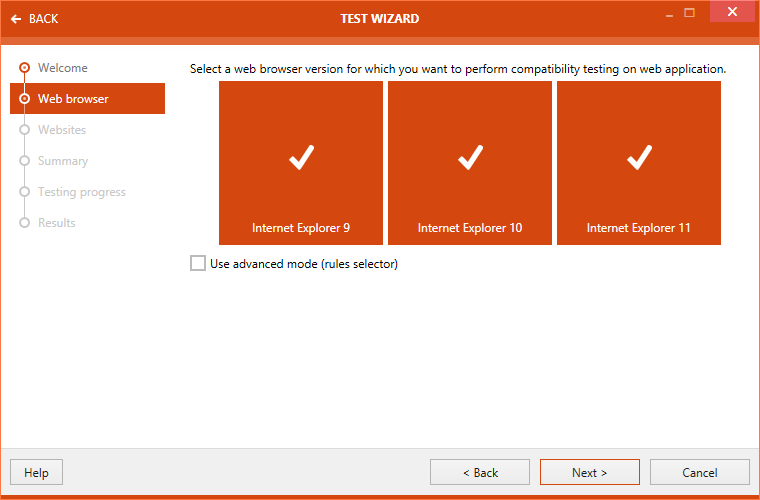Screen dimensions: 760x500
Task: Go to the Welcome wizard step
Action: 63,68
